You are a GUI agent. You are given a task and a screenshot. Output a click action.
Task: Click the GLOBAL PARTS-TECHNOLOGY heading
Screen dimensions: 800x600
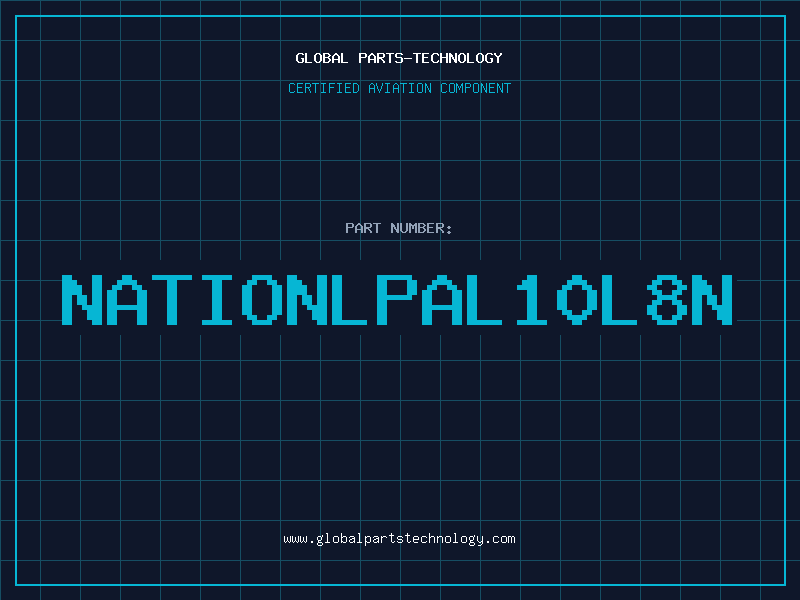pyautogui.click(x=399, y=58)
